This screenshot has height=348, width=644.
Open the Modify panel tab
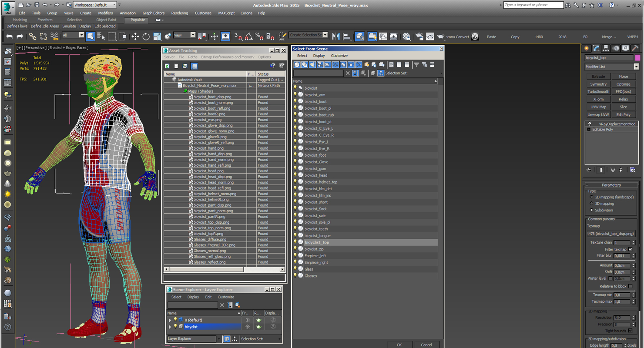pyautogui.click(x=596, y=48)
